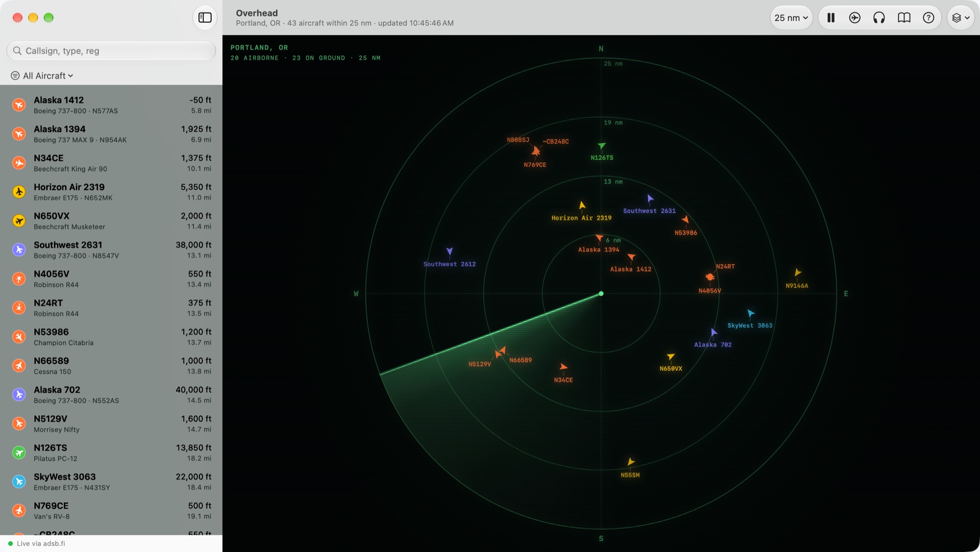Select Alaska 702 marker on radar

pos(713,332)
